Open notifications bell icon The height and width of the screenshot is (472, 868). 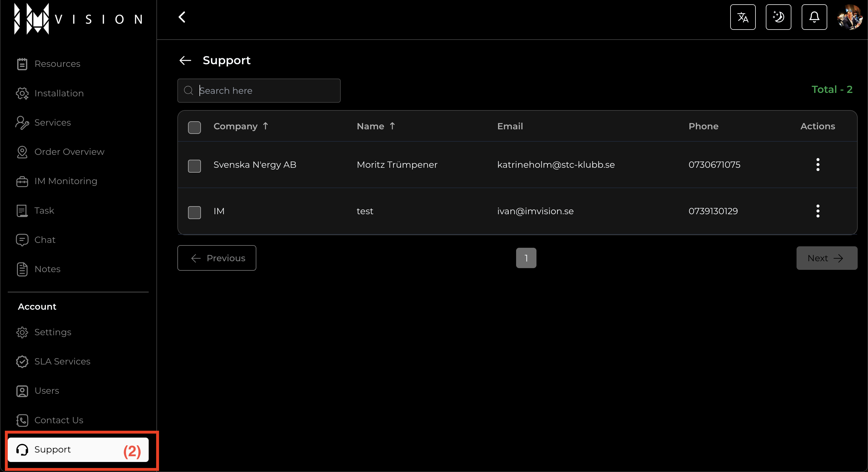click(814, 17)
